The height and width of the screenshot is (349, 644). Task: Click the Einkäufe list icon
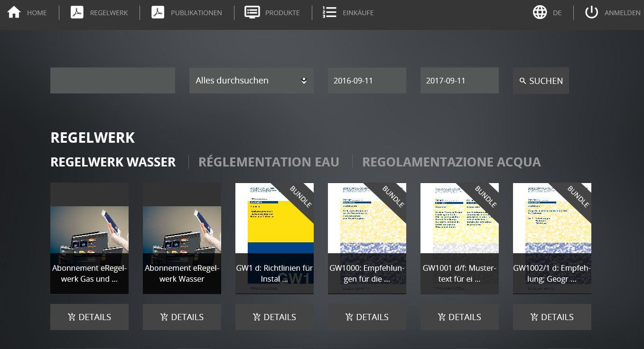click(x=329, y=12)
